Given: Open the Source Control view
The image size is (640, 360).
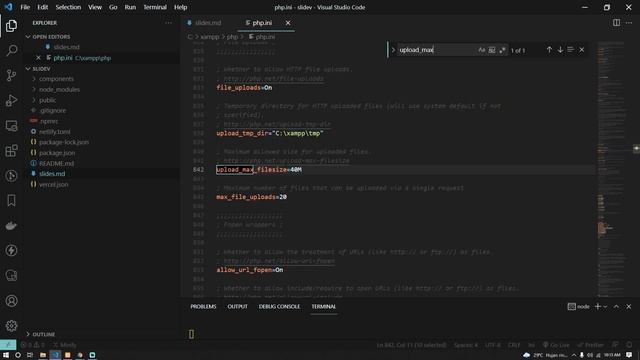Looking at the screenshot, I should 11,76.
